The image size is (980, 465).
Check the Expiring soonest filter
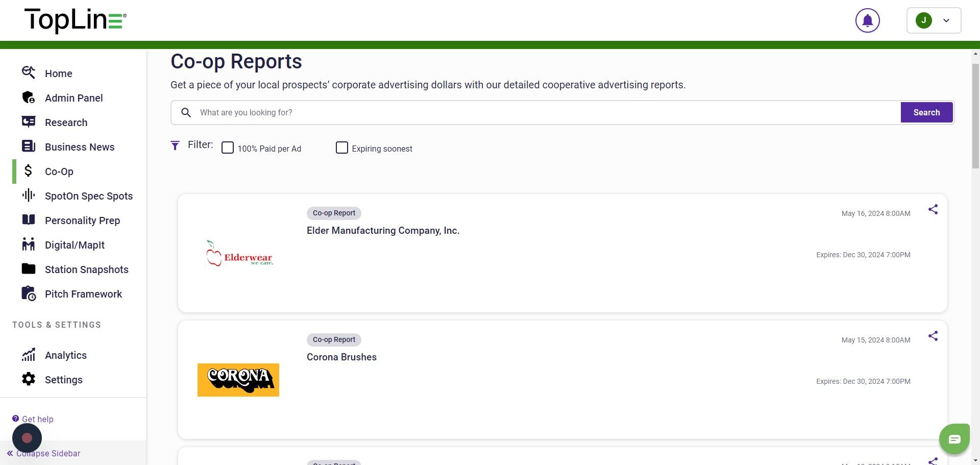click(342, 148)
